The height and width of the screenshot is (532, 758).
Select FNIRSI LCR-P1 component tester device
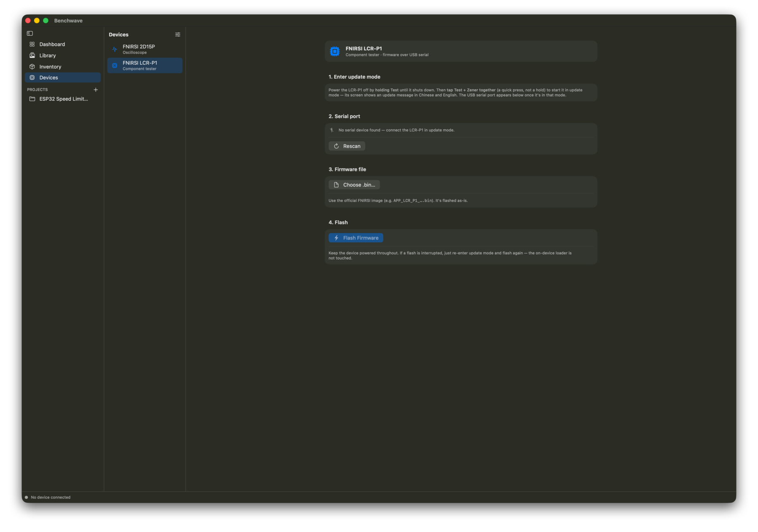(145, 65)
